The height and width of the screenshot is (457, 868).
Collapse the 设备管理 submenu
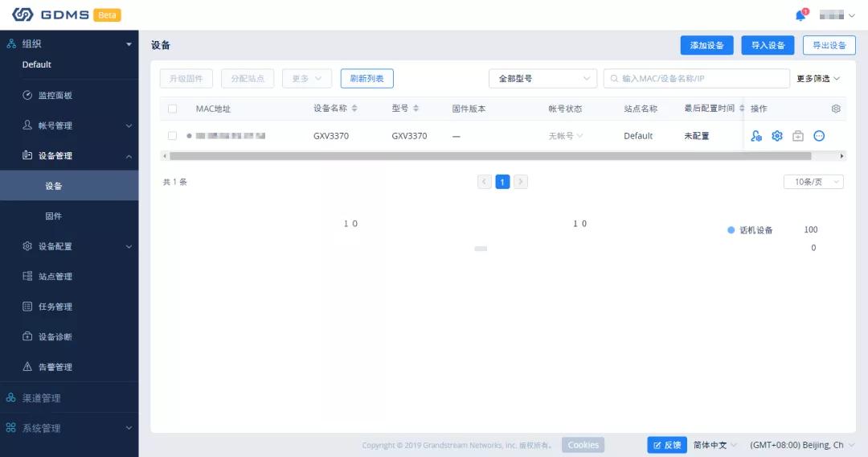coord(129,156)
